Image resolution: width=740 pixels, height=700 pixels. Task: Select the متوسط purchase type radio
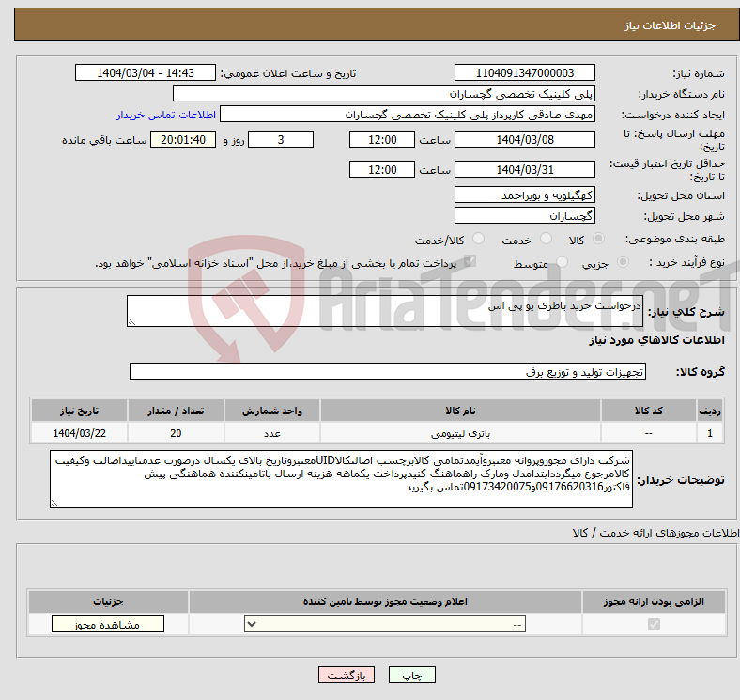(x=563, y=261)
